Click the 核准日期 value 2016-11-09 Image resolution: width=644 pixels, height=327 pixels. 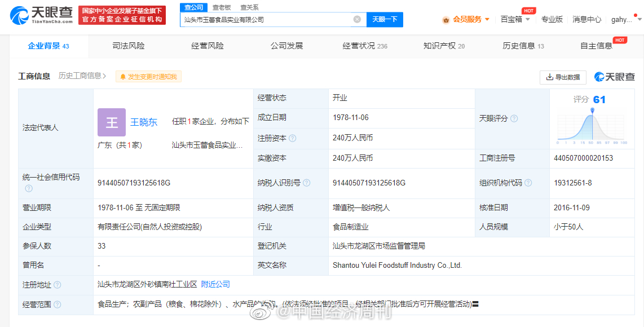pyautogui.click(x=572, y=207)
